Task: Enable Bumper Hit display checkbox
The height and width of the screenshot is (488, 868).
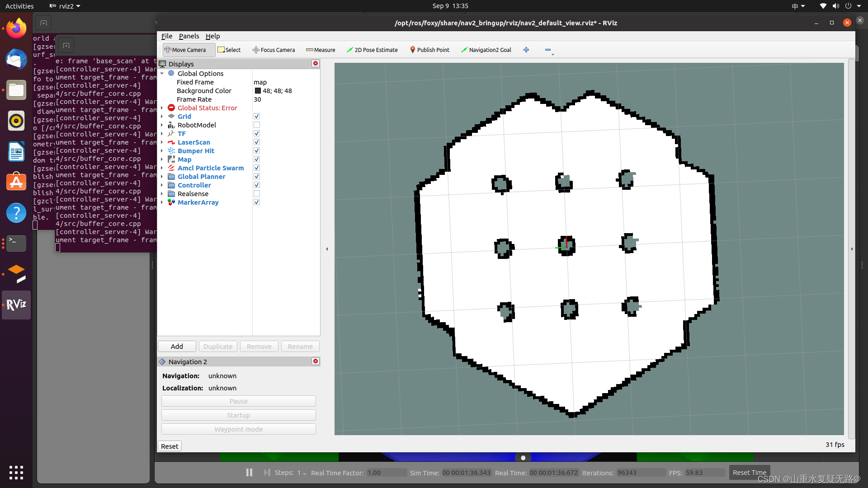Action: (257, 151)
